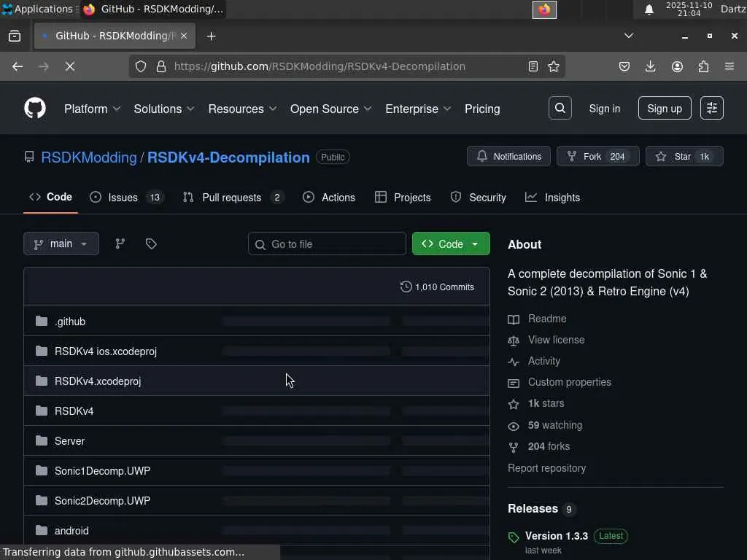This screenshot has height=560, width=747.
Task: Open the Sonic2Decomp.UWP folder
Action: click(102, 500)
